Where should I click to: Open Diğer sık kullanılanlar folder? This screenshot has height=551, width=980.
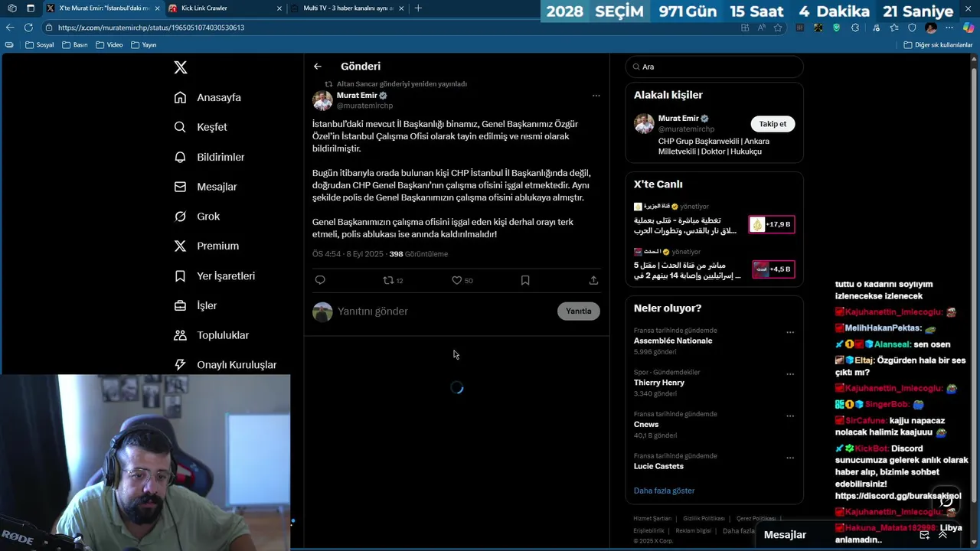click(938, 45)
